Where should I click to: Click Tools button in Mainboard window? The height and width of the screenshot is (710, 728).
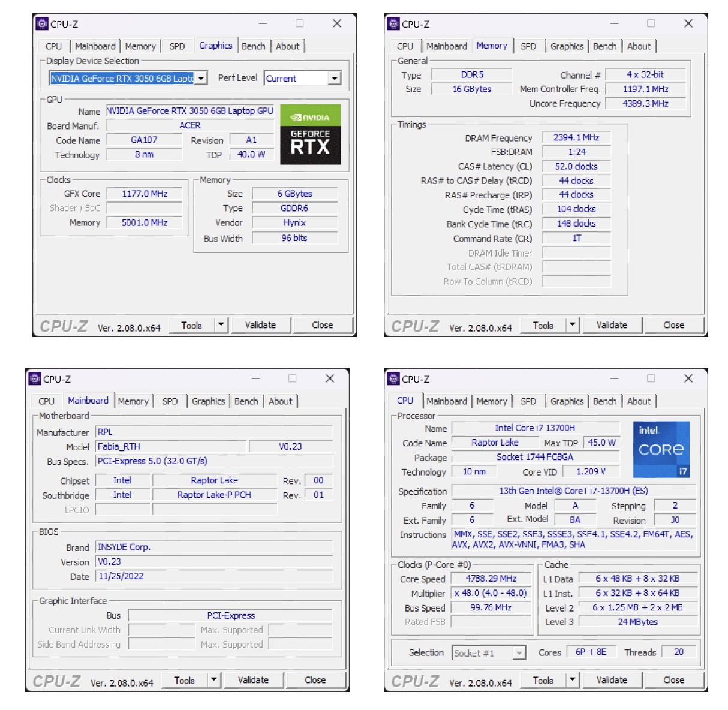point(184,680)
